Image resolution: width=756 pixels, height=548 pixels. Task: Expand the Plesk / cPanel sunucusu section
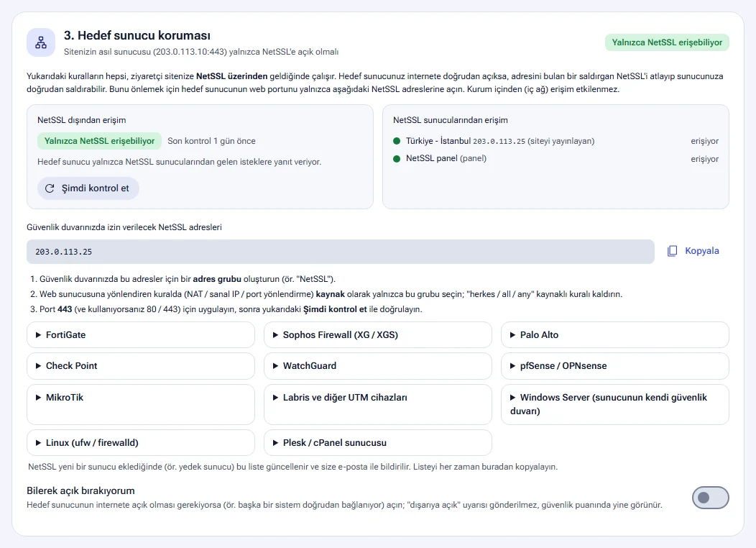[x=378, y=442]
